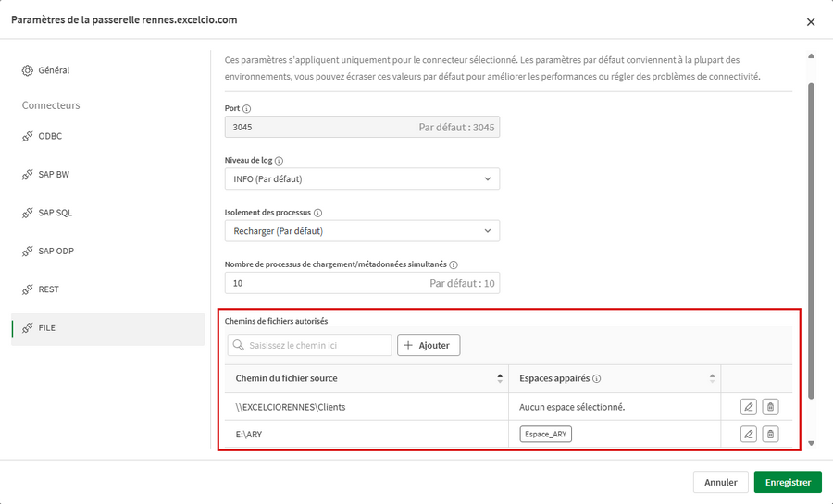Delete the E:\ARY path row
The width and height of the screenshot is (833, 504).
(770, 434)
